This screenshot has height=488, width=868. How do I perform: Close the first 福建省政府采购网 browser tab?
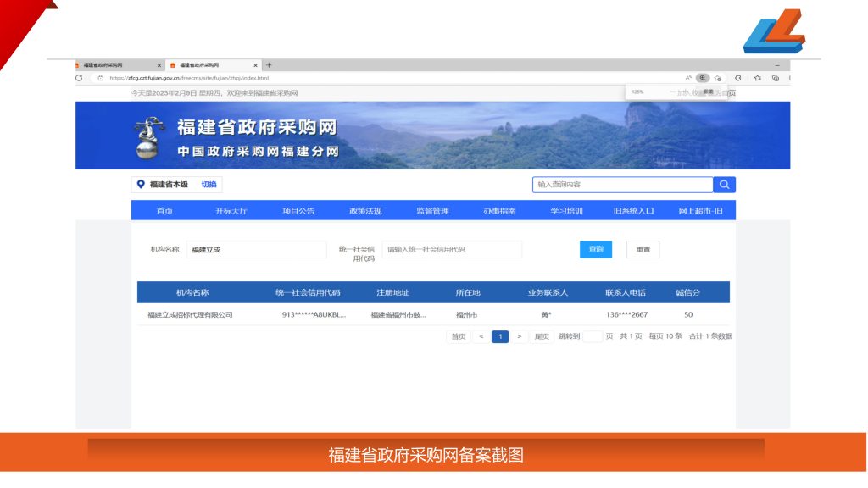(x=159, y=65)
